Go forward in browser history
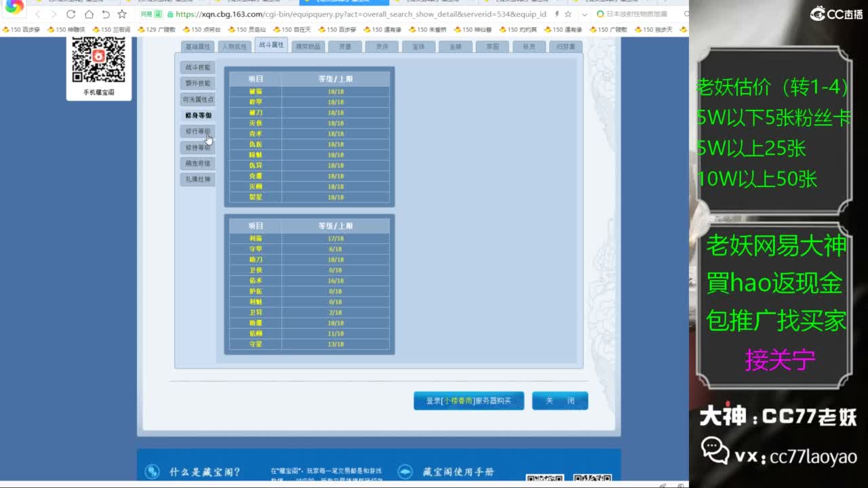Viewport: 868px width, 488px height. (54, 14)
